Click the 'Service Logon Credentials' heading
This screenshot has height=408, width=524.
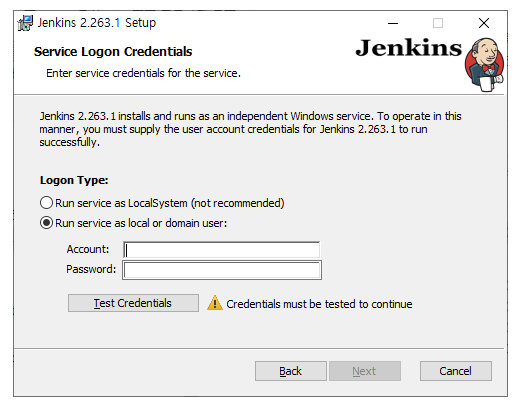[113, 51]
